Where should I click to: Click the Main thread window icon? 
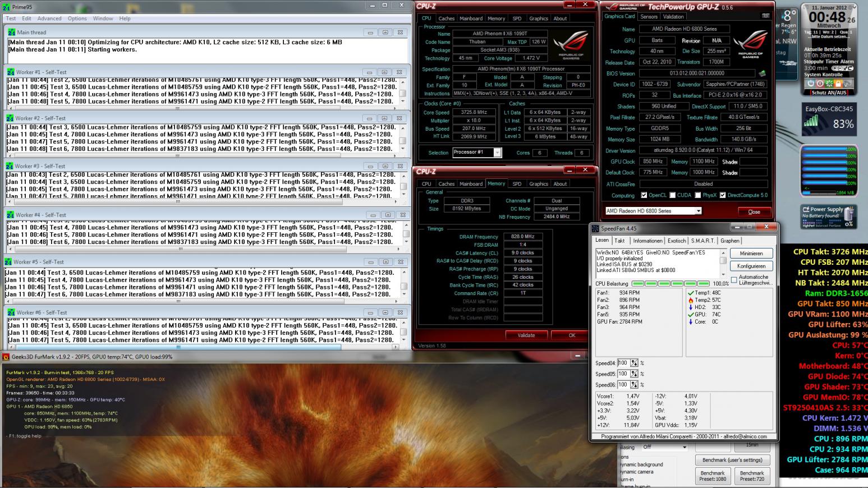[x=12, y=33]
